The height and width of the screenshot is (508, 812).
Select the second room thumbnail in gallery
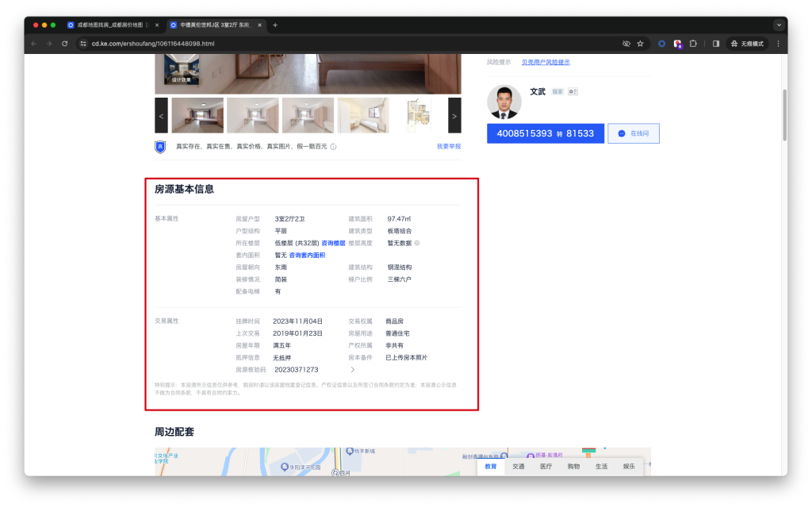pos(253,116)
